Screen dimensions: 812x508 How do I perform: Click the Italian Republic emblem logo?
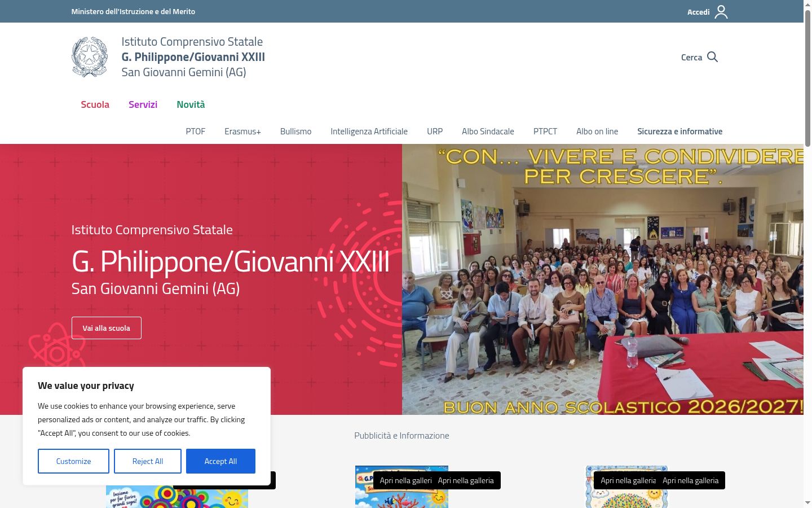coord(90,57)
